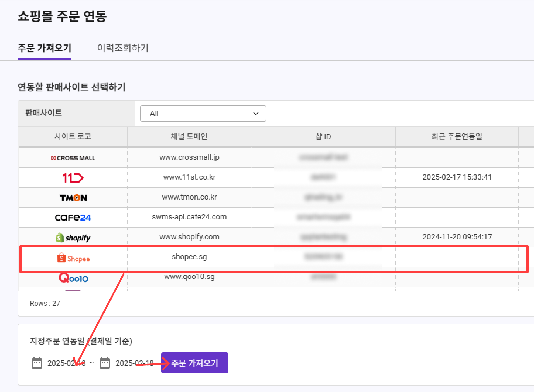
Task: Select the Qoo10 logo
Action: 73,278
